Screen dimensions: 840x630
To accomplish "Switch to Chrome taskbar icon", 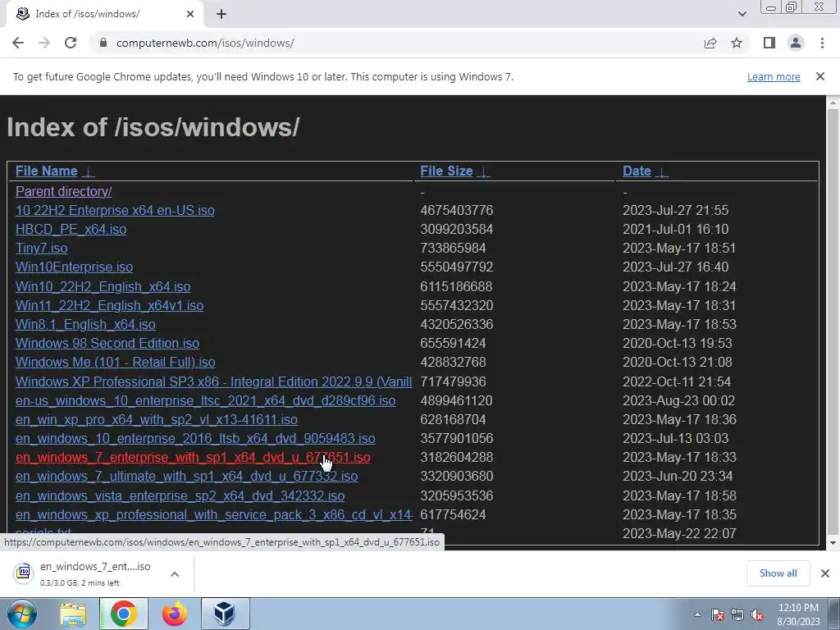I will [123, 614].
